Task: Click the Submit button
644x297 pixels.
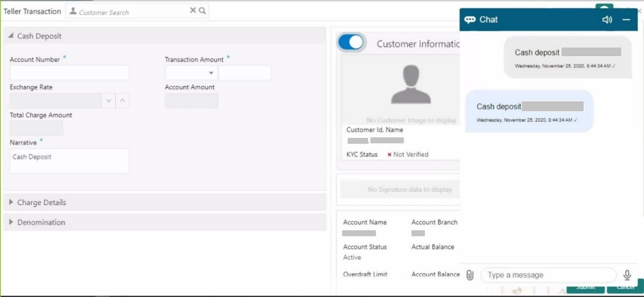Action: coord(586,287)
